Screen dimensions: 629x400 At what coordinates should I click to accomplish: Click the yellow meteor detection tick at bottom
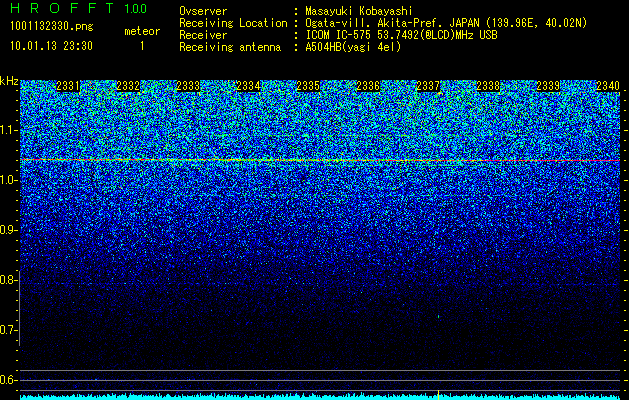438,394
